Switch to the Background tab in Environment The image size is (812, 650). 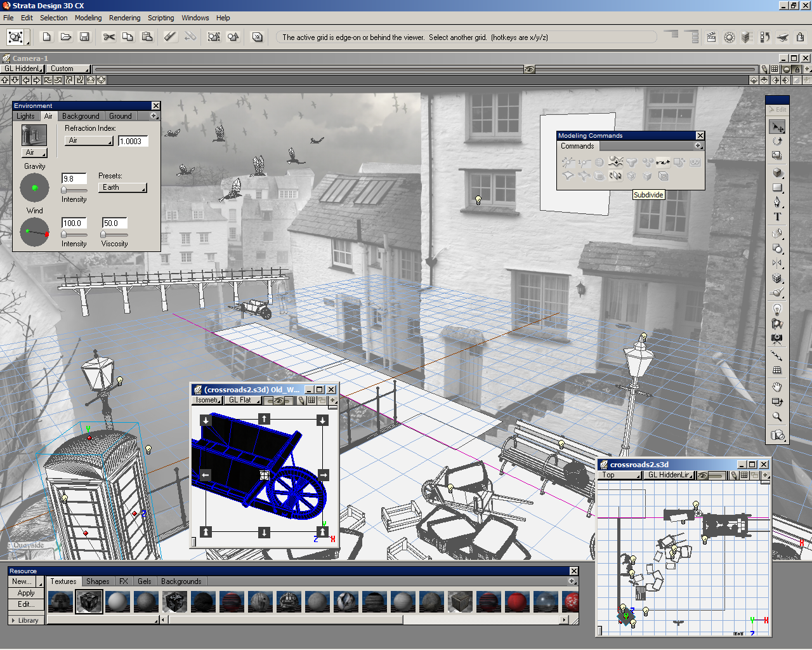tap(81, 116)
